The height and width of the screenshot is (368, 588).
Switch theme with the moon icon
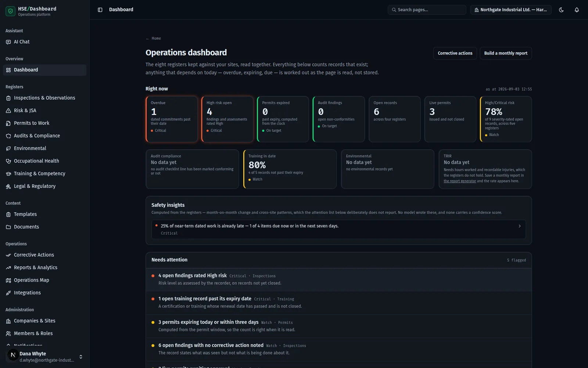(x=561, y=10)
